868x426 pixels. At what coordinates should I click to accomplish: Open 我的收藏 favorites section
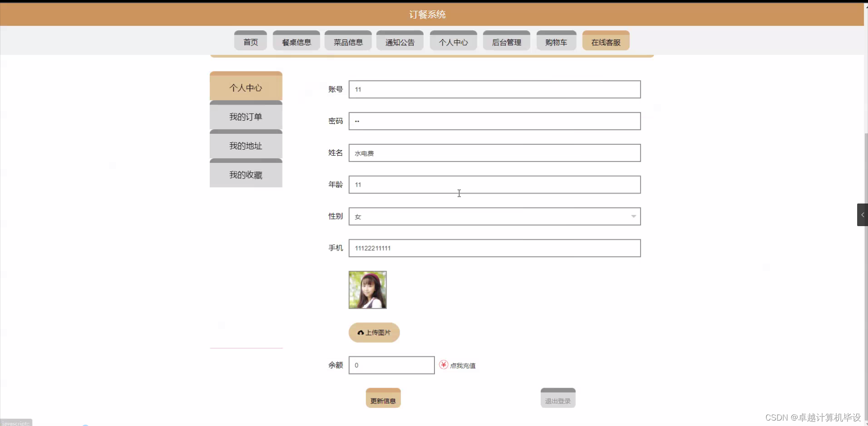click(245, 175)
